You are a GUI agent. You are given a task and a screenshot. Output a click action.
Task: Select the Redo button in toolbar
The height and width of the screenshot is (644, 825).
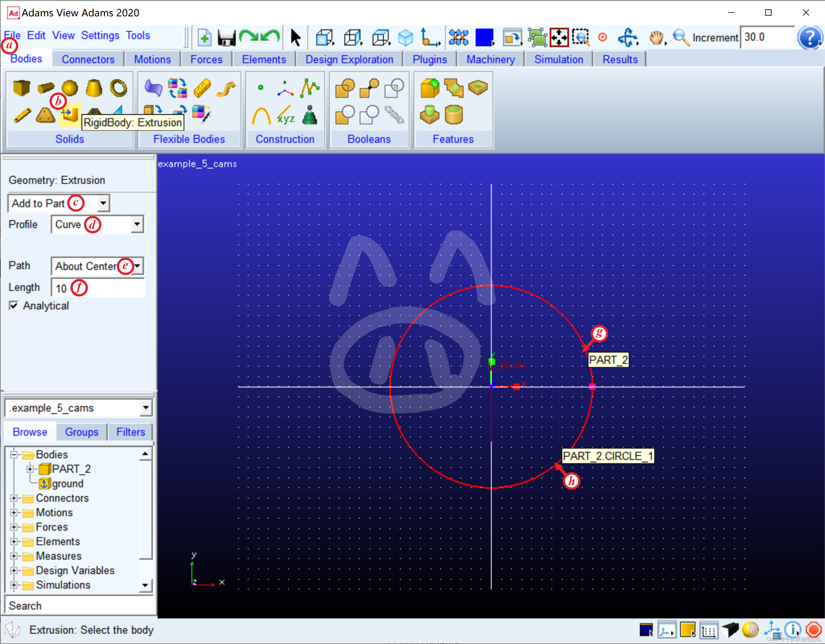pyautogui.click(x=268, y=37)
